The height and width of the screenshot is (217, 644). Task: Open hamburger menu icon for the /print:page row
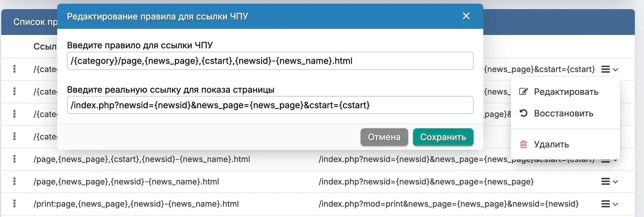point(605,204)
